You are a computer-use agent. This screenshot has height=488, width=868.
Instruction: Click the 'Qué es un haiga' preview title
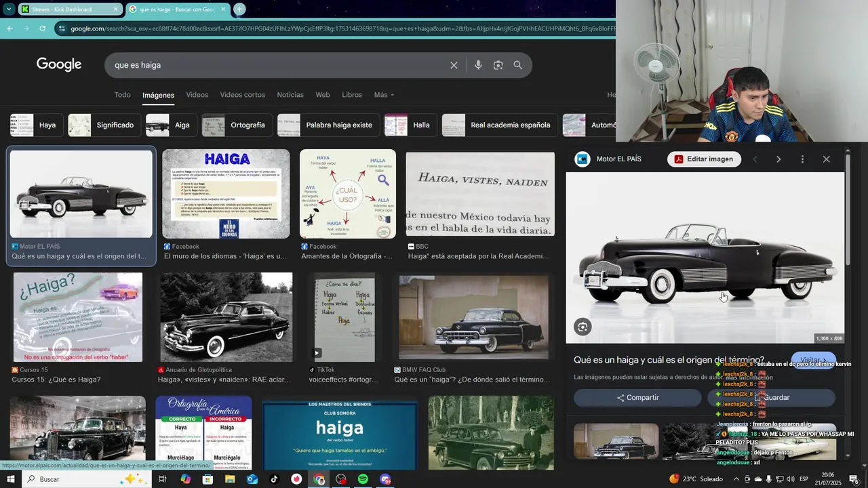click(x=669, y=360)
